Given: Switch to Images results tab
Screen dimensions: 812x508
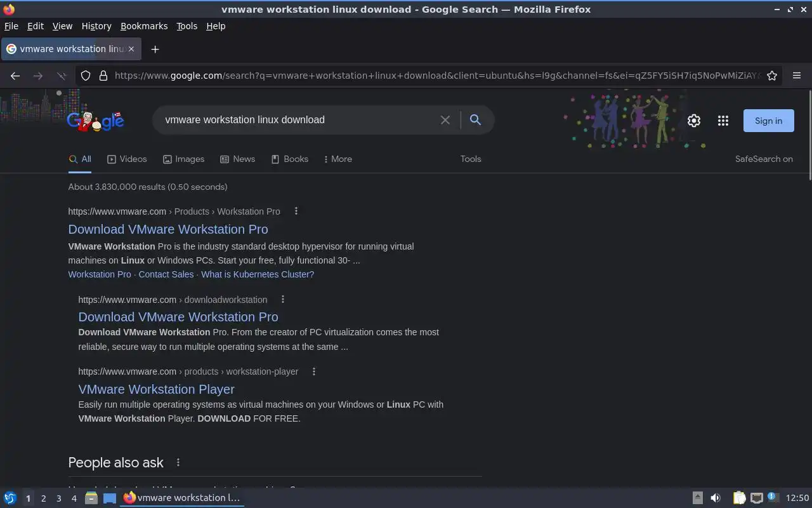Looking at the screenshot, I should 183,159.
